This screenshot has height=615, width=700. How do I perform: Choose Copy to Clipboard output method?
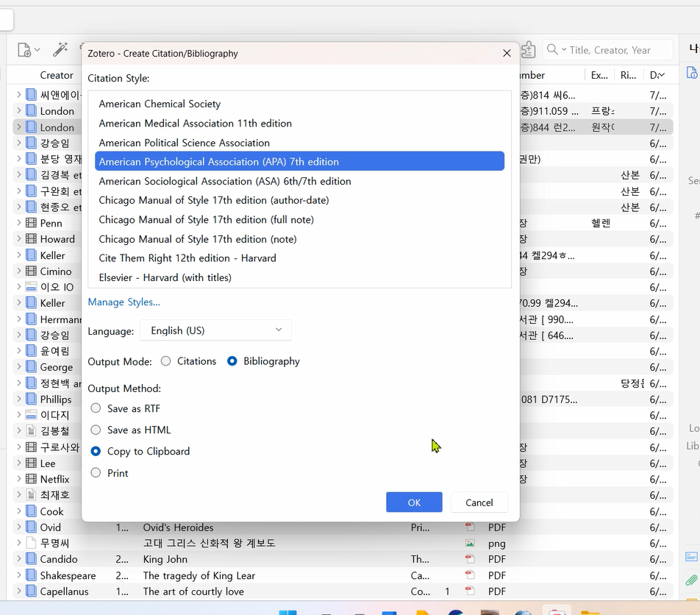[x=96, y=451]
